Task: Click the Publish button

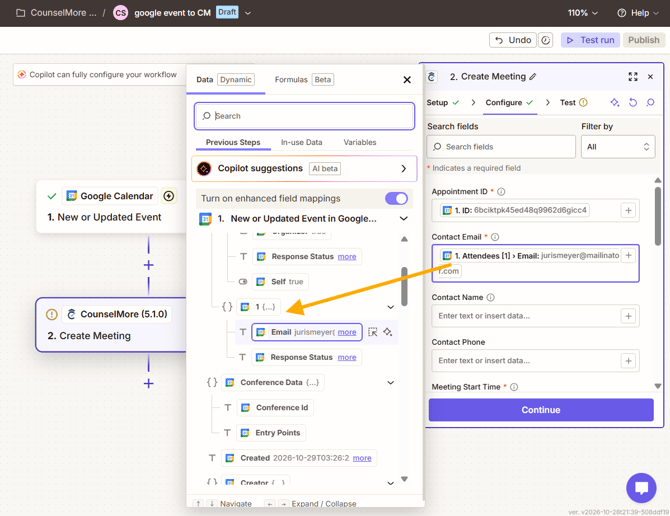Action: click(644, 40)
